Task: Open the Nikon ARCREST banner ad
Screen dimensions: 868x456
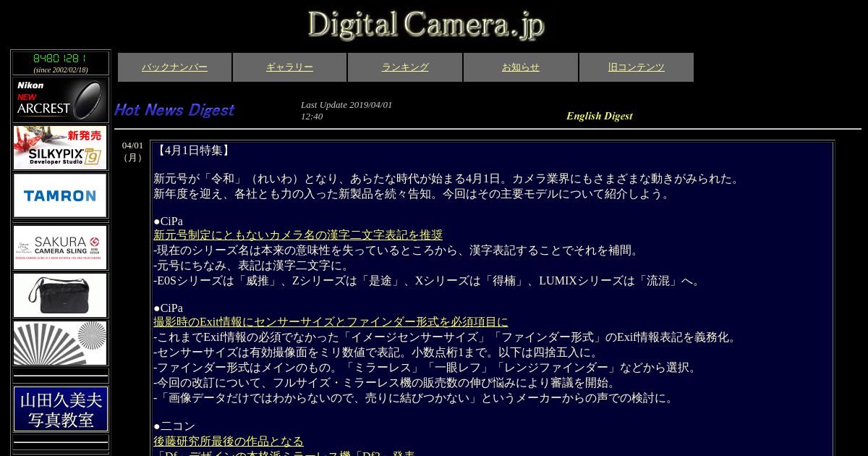Action: 61,100
